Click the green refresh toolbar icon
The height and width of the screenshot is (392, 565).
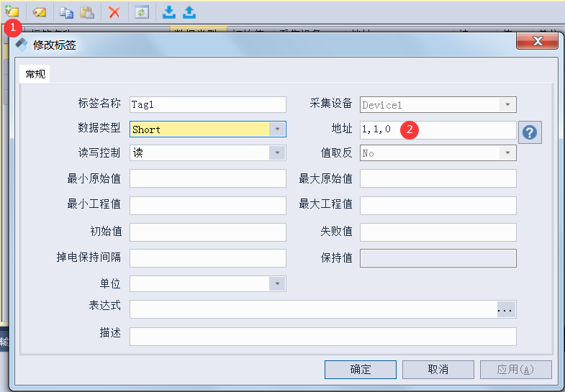click(x=142, y=12)
